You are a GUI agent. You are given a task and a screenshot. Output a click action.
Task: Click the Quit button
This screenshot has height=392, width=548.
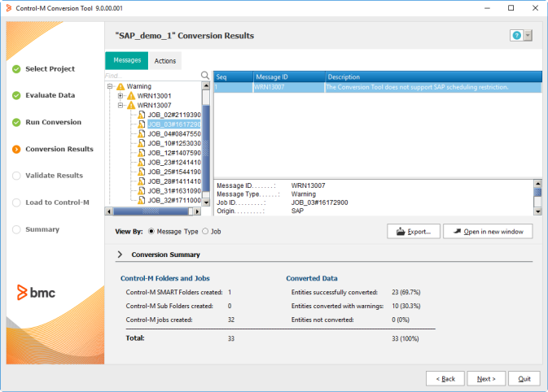point(524,379)
